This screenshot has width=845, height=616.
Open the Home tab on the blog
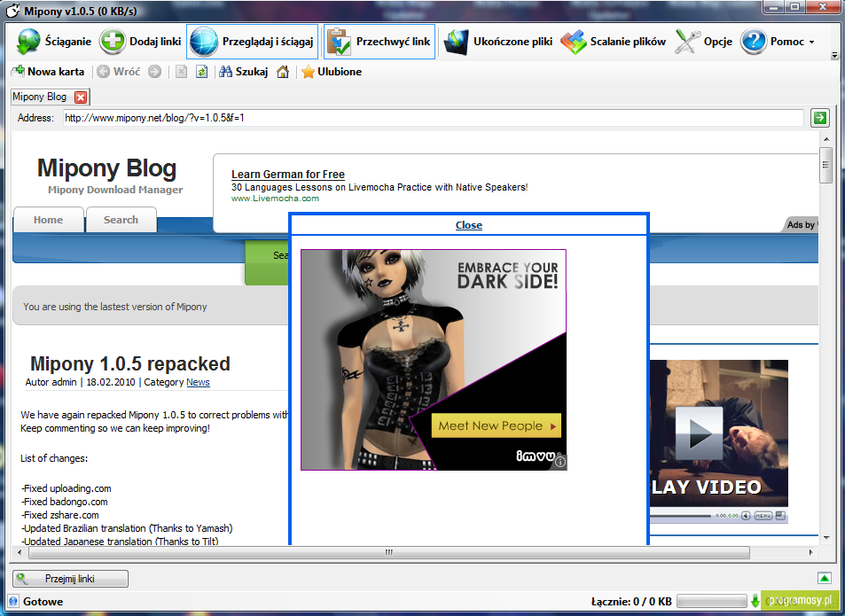49,220
